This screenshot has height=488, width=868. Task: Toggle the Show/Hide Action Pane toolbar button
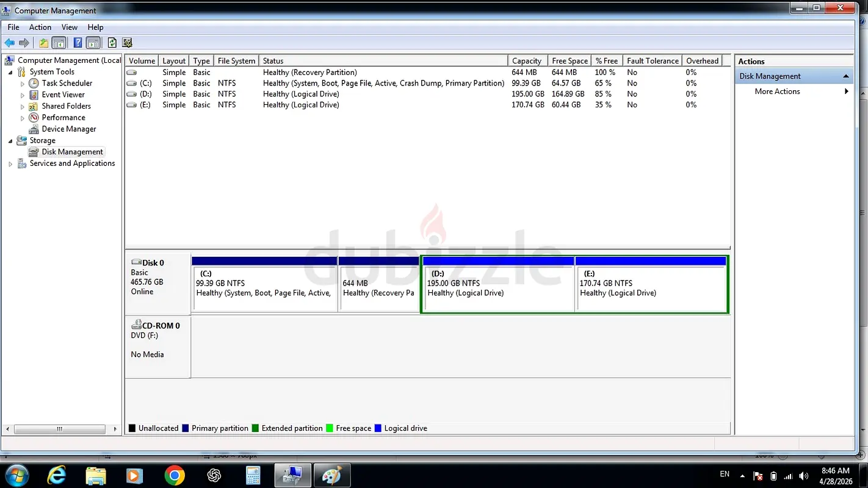pos(93,43)
